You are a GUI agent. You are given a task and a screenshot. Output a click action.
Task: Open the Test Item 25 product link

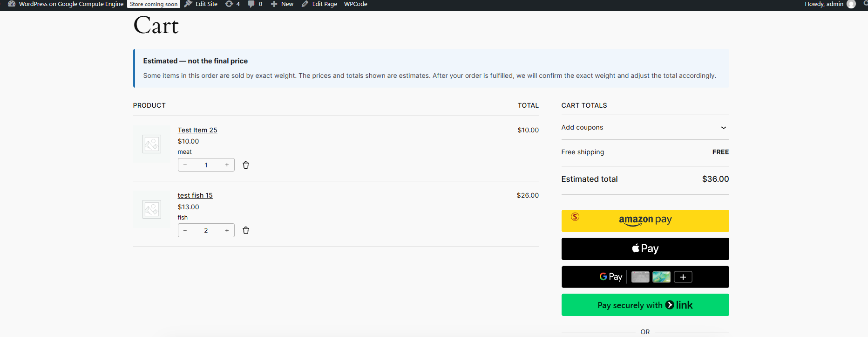(197, 130)
